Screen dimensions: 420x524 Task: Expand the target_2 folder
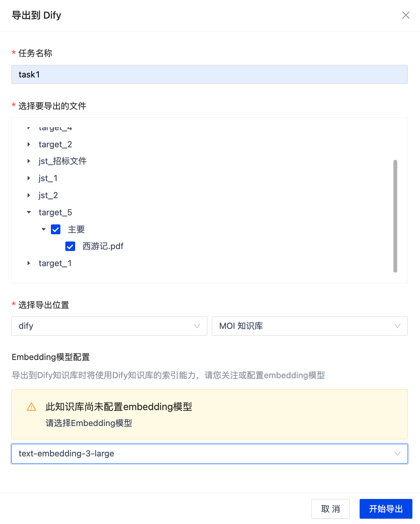29,144
